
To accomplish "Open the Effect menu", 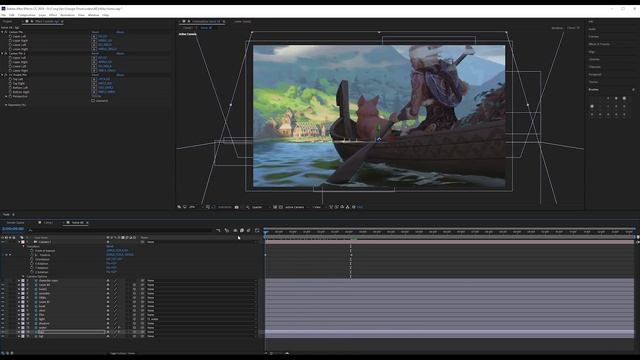I will (x=53, y=15).
